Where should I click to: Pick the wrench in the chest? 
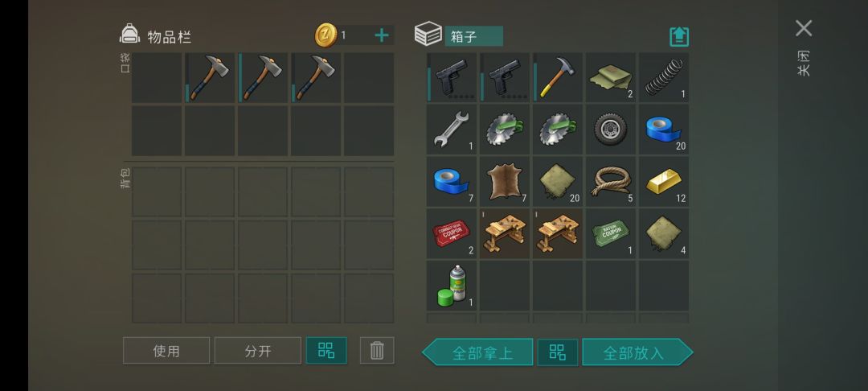(451, 130)
